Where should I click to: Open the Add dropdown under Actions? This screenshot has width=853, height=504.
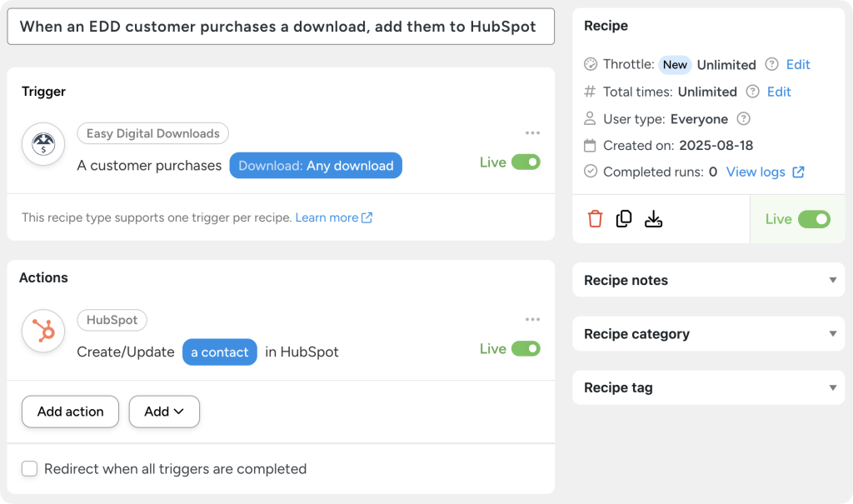tap(163, 412)
